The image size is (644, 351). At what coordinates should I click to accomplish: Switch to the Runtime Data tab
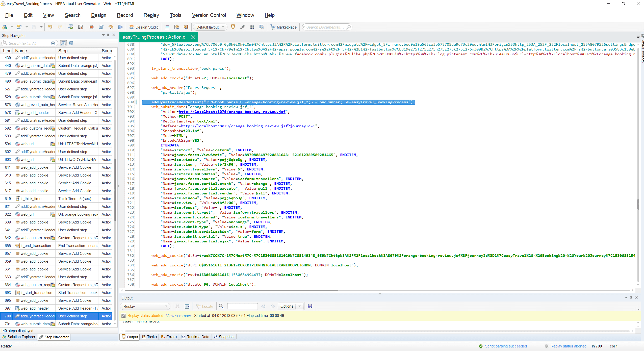(195, 337)
